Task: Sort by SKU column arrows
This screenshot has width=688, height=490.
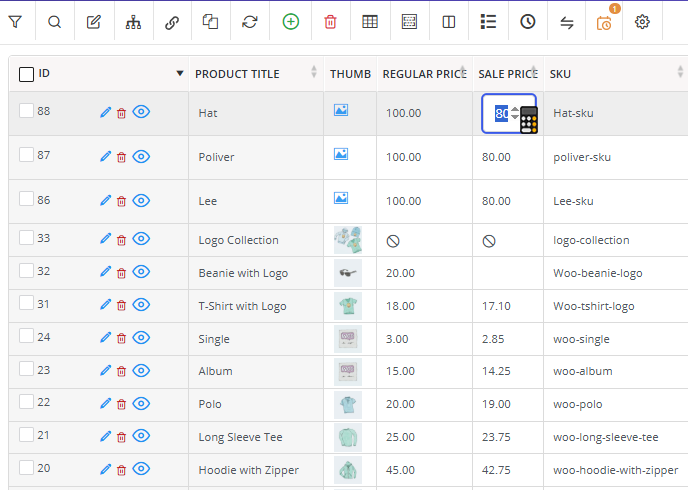Action: tap(680, 72)
